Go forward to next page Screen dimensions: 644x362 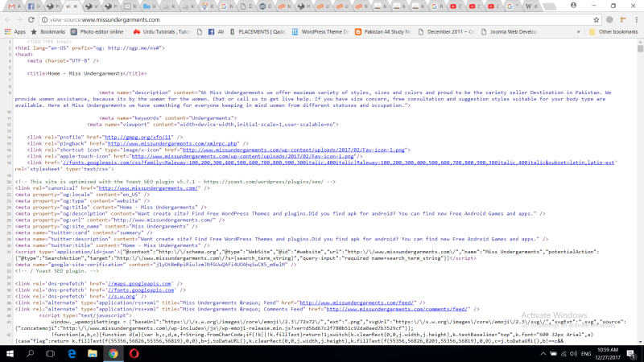click(x=19, y=19)
